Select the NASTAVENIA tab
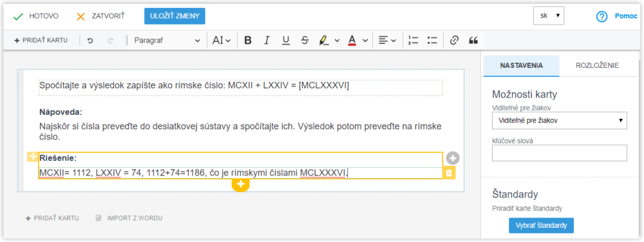Viewport: 644px width, 242px height. 521,65
